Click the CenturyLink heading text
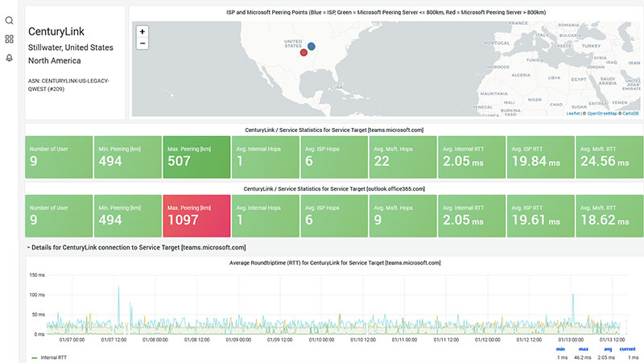 tap(56, 31)
